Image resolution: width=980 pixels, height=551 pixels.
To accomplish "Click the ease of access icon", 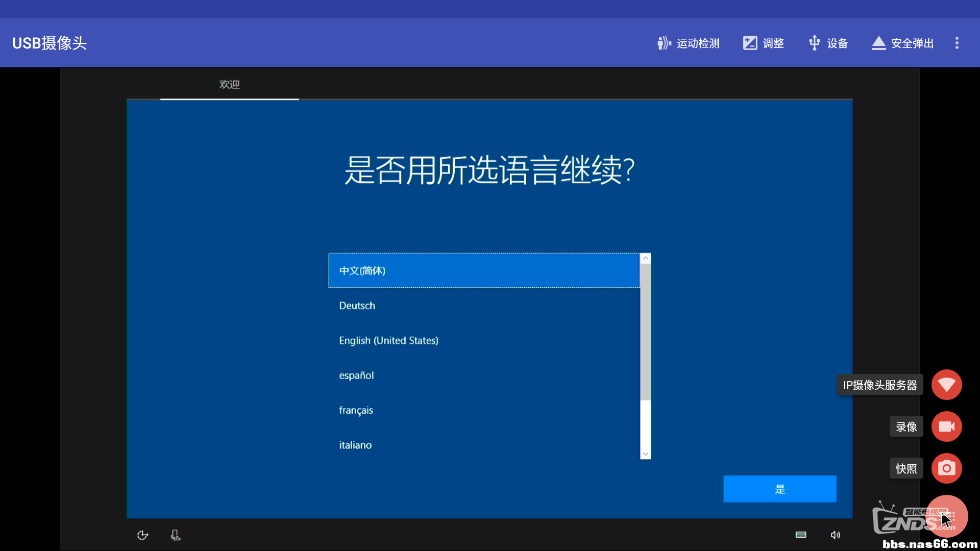I will 142,535.
